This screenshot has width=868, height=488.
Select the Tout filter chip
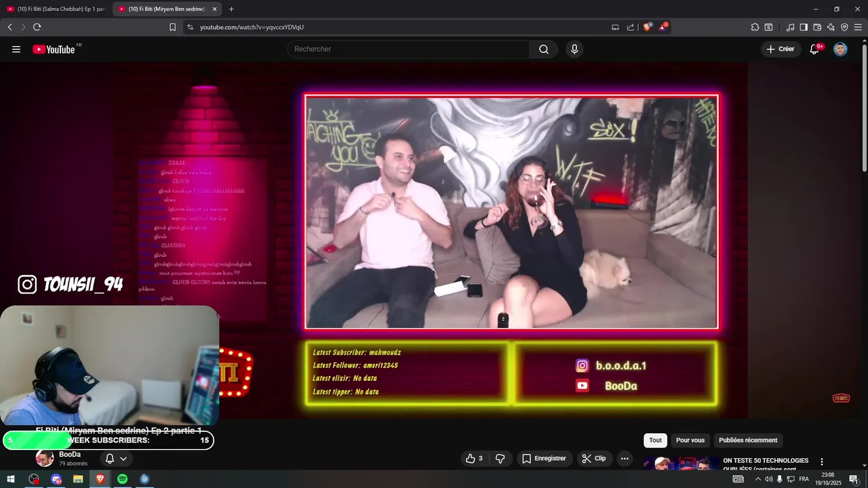click(655, 441)
